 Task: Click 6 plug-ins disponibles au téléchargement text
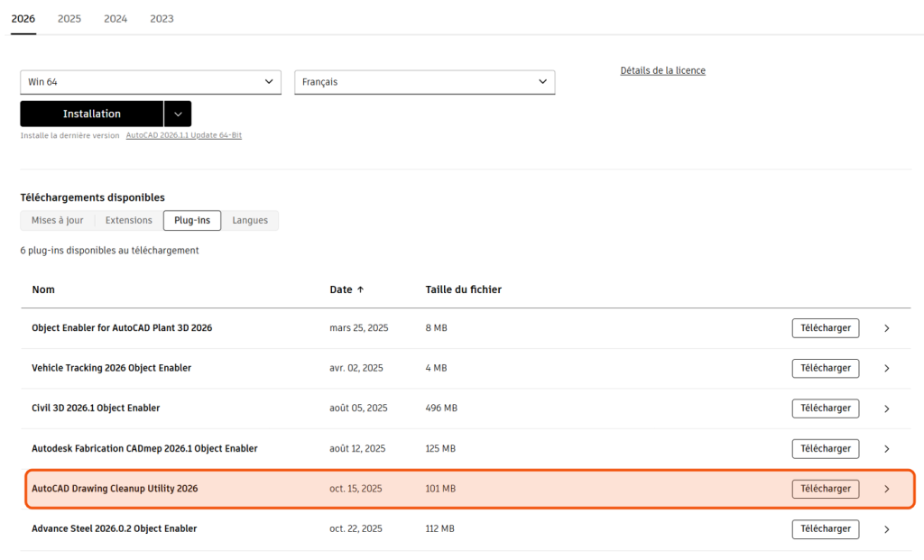(x=109, y=251)
